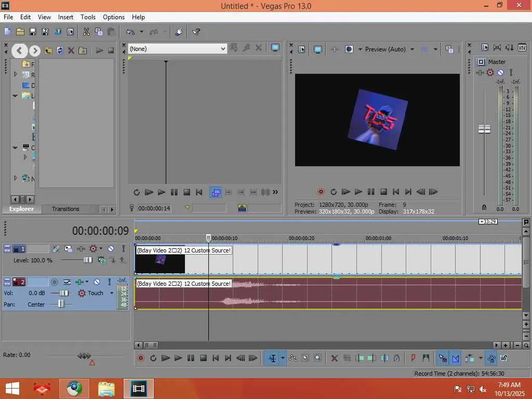The image size is (532, 399).
Task: Click the Explorer delete X icon
Action: coord(71,50)
